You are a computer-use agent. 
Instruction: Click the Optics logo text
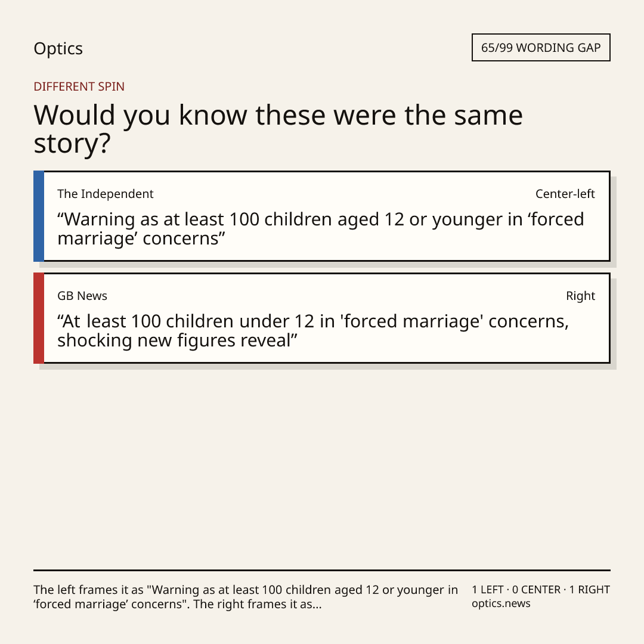tap(58, 48)
